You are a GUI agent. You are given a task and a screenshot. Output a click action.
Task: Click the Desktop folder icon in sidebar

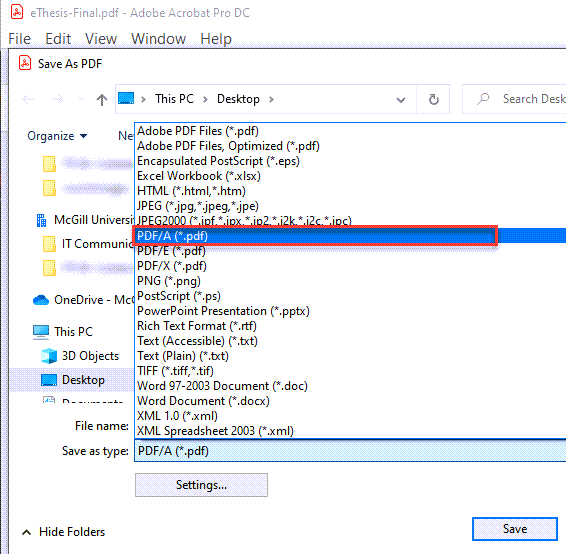[49, 380]
